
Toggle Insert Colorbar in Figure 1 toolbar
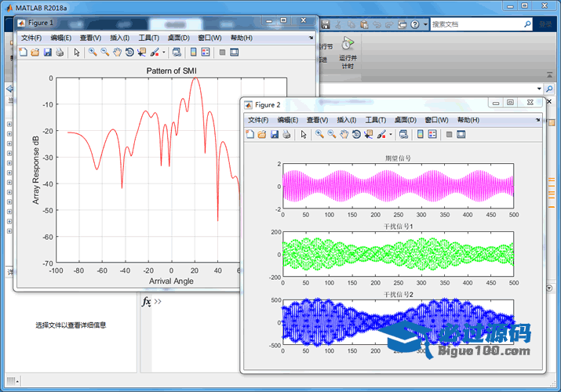[192, 53]
